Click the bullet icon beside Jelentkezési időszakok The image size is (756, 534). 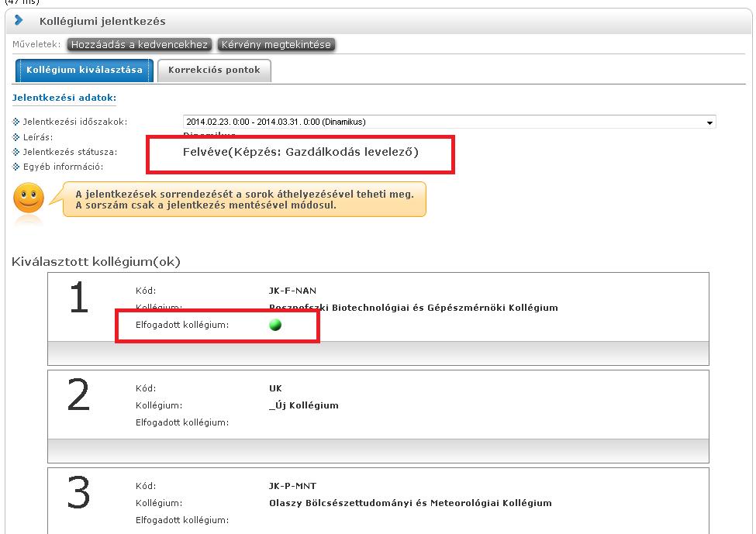(16, 122)
